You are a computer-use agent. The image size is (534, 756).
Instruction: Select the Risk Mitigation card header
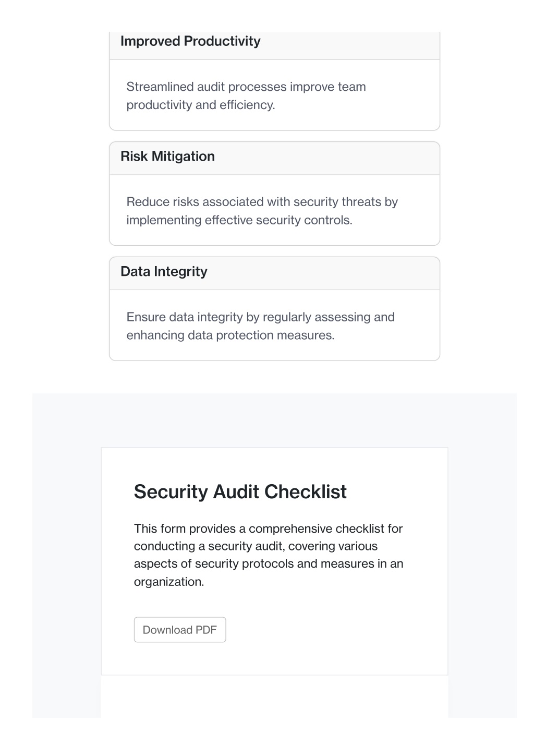point(274,158)
